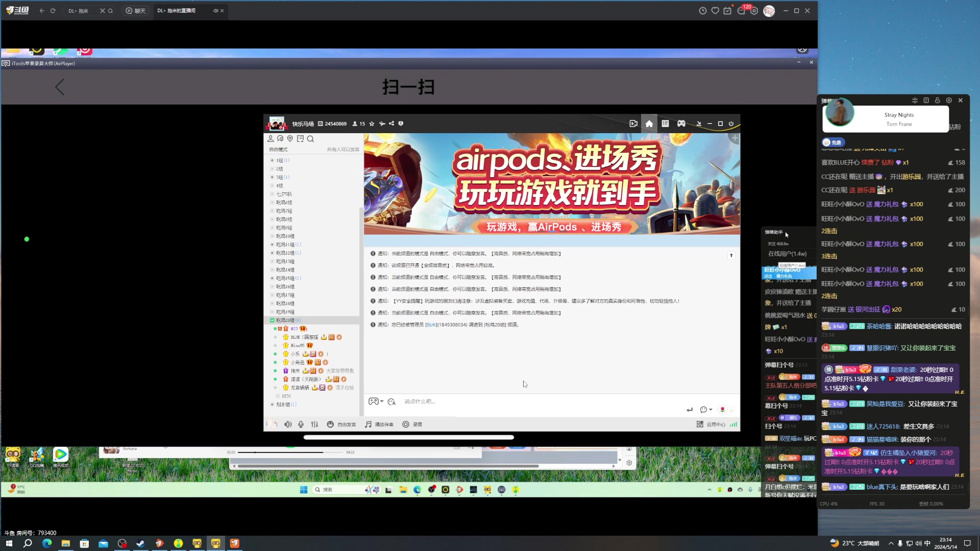Collapse the 吃鸡20组 group in channel tree
Screen dimensions: 980x551
click(x=272, y=320)
